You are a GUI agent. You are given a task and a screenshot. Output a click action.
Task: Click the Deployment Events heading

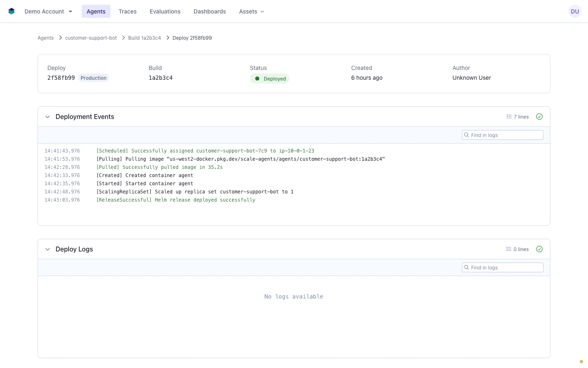pyautogui.click(x=85, y=117)
